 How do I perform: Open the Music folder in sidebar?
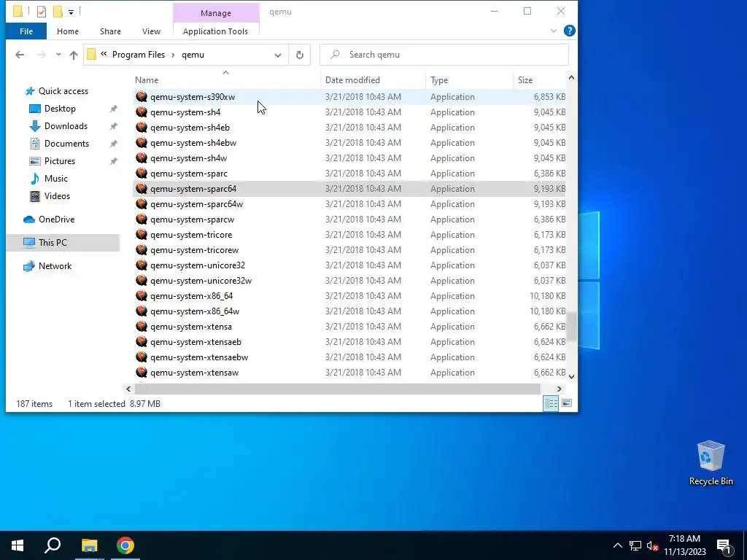pyautogui.click(x=55, y=179)
